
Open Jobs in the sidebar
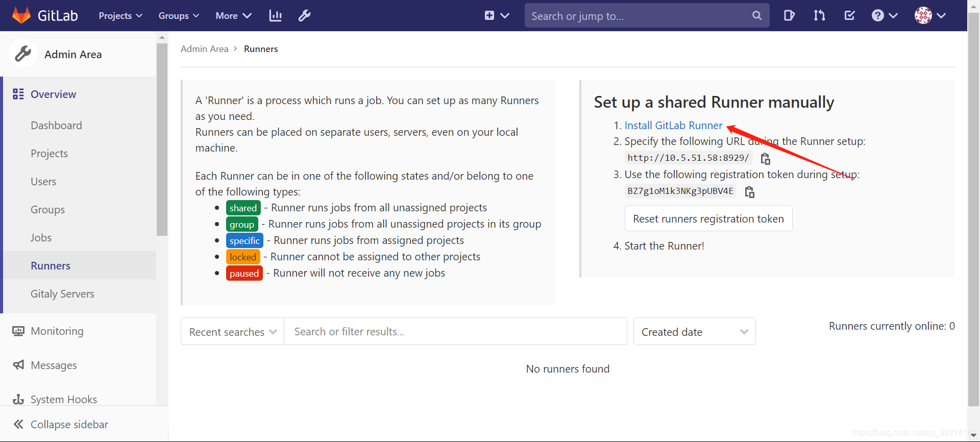click(x=41, y=238)
